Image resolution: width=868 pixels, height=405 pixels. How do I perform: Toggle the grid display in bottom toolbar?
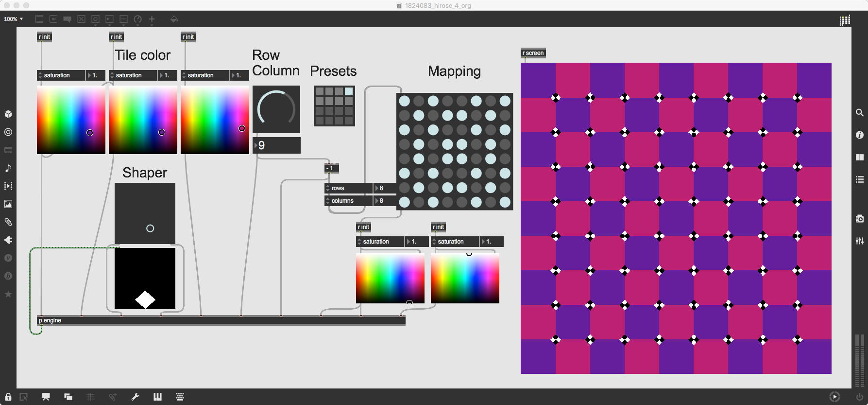coord(90,397)
